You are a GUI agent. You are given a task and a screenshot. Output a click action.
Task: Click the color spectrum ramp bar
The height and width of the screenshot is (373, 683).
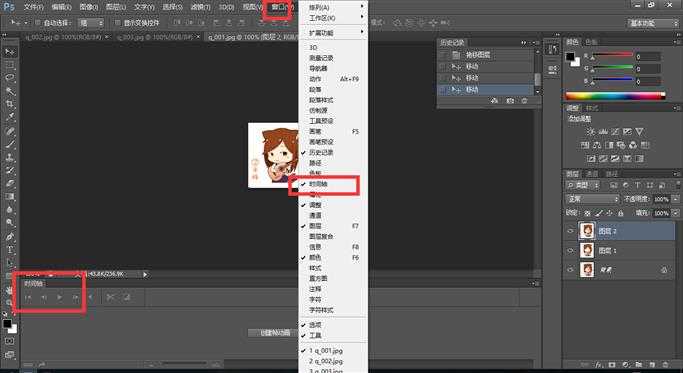[x=615, y=95]
